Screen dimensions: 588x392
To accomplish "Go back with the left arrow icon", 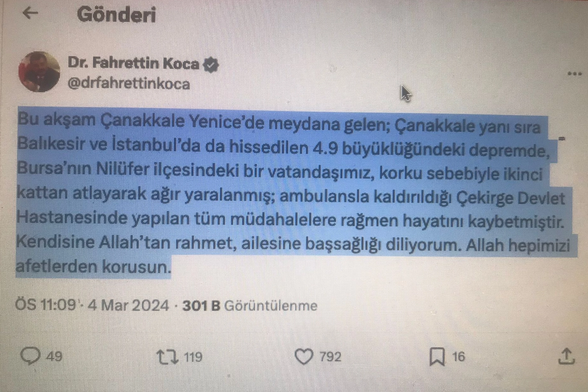I will [x=30, y=13].
